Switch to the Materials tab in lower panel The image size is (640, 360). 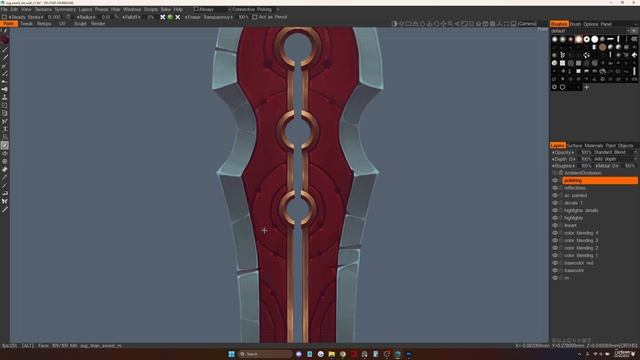click(x=593, y=146)
